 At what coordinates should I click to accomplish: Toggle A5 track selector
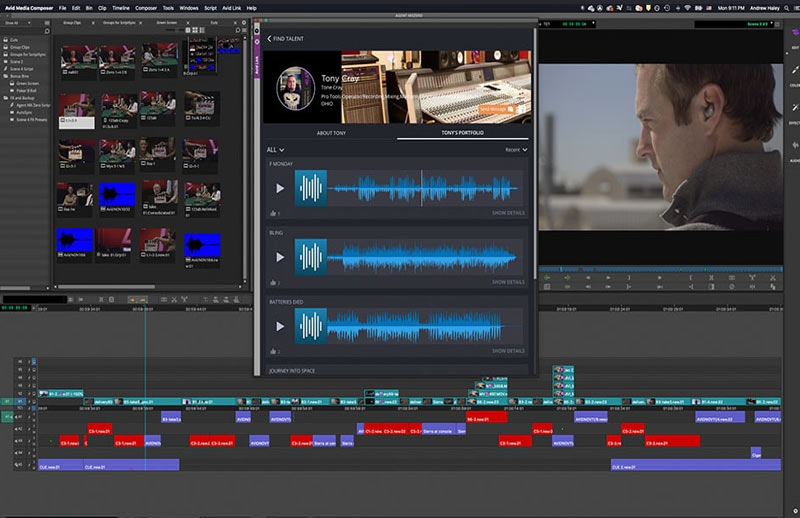19,464
